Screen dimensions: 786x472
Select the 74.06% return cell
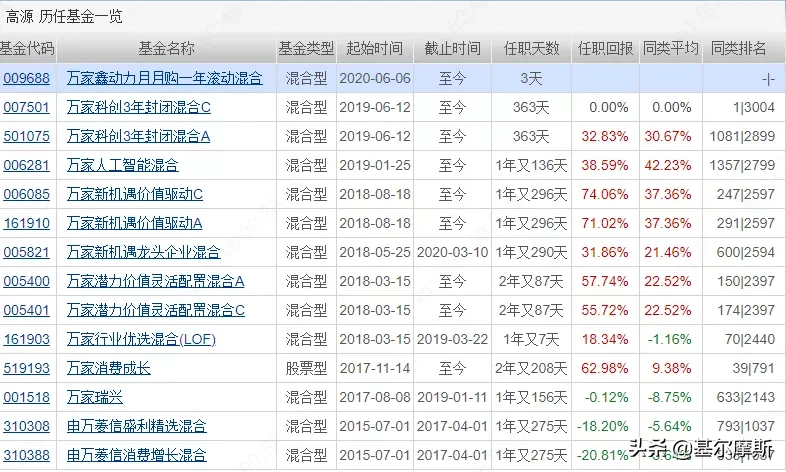[x=605, y=194]
